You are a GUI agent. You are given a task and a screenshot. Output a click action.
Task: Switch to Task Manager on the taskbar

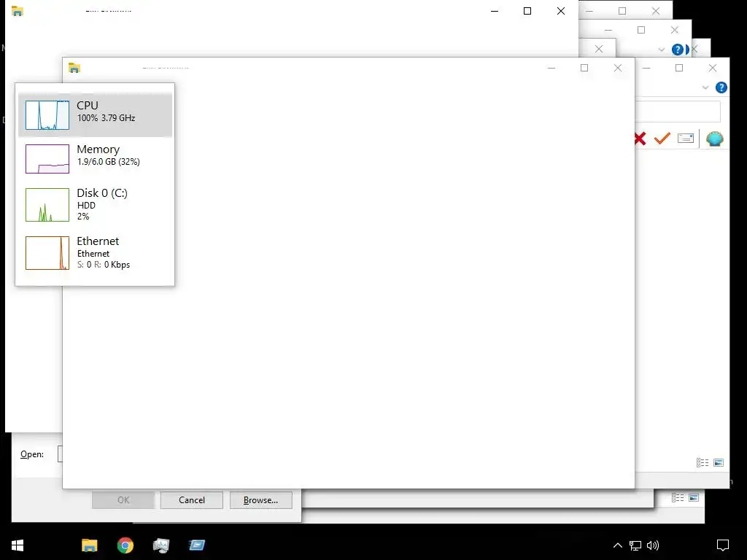[x=161, y=545]
